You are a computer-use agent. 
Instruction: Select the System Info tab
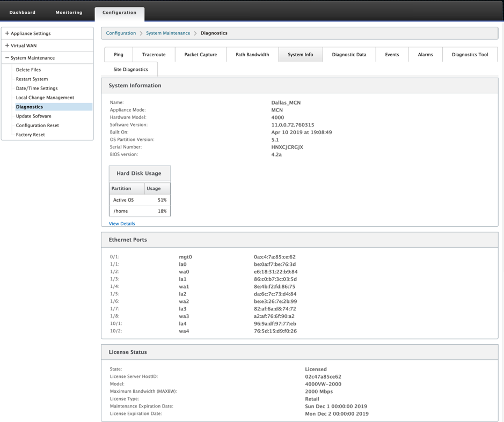(301, 55)
